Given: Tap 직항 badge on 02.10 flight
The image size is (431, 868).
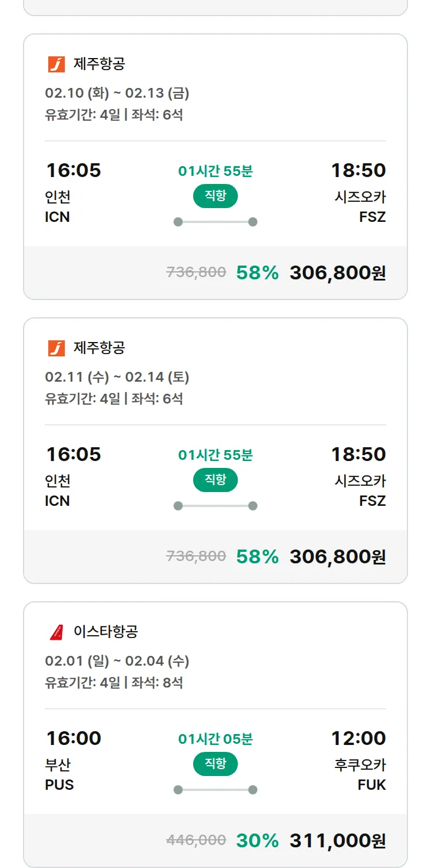Looking at the screenshot, I should pos(215,196).
